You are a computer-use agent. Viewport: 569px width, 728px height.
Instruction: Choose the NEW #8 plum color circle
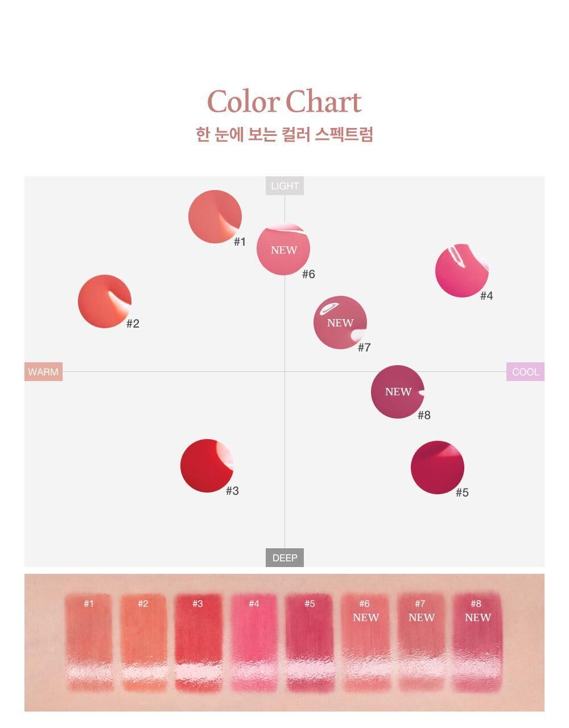398,392
